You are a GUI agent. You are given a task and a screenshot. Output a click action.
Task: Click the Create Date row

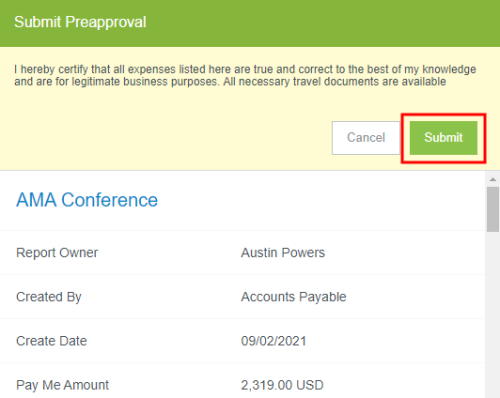pyautogui.click(x=242, y=341)
